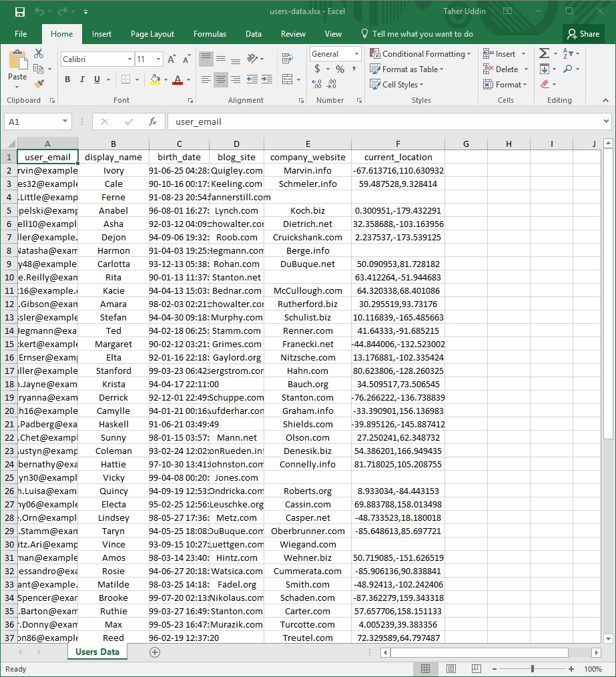This screenshot has width=616, height=677.
Task: Increase Decimal places
Action: [x=316, y=84]
